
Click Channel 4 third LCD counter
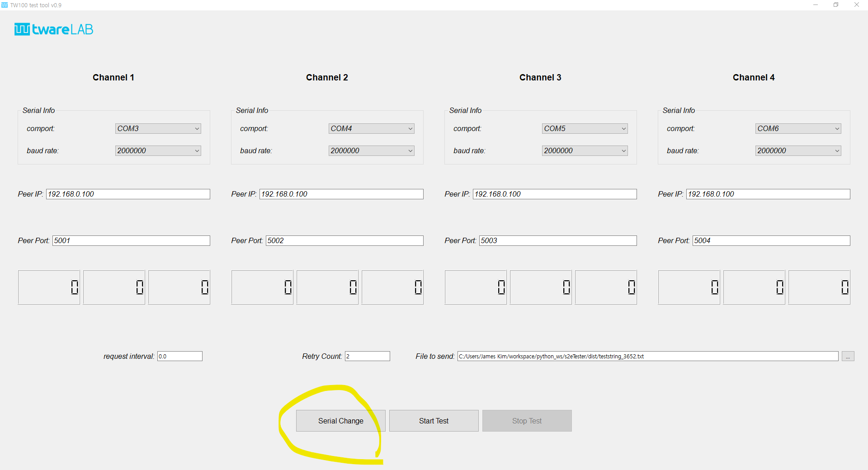(x=819, y=287)
